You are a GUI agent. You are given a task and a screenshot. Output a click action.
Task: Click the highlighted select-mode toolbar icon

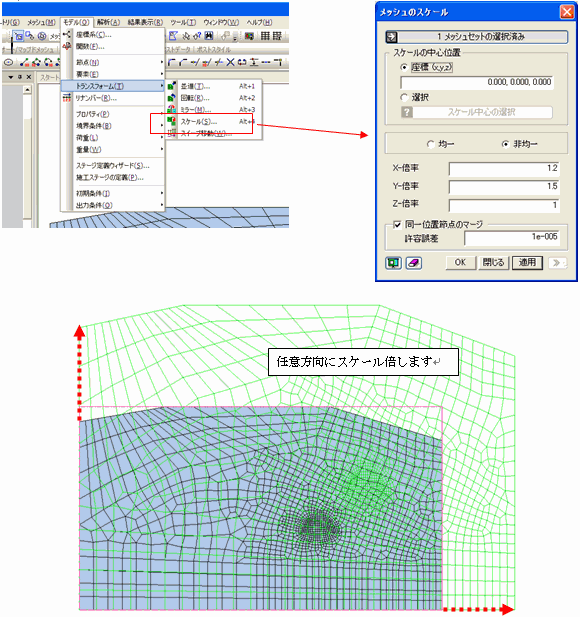pyautogui.click(x=18, y=36)
